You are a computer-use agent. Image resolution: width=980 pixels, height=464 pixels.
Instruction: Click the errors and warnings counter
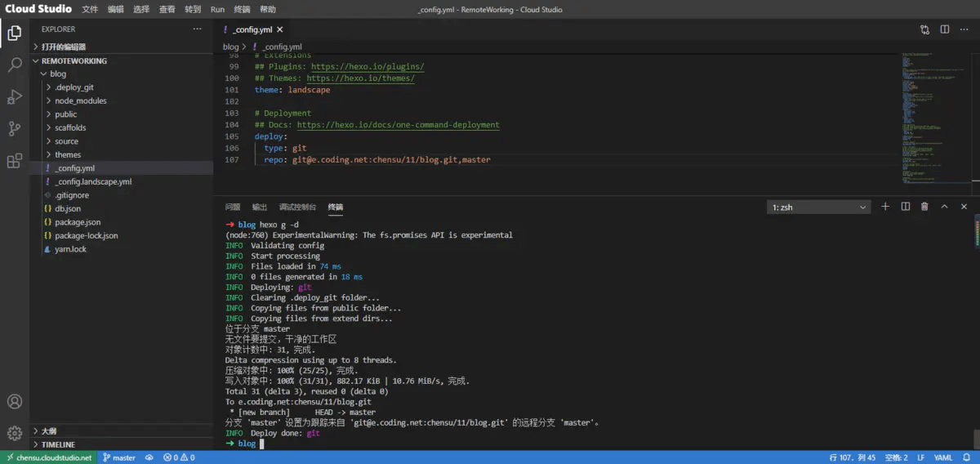click(x=179, y=457)
